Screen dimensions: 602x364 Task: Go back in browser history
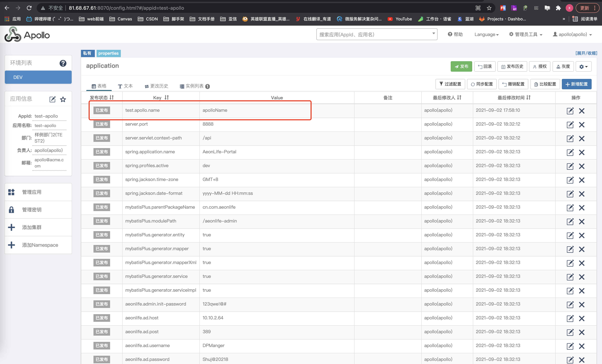7,8
